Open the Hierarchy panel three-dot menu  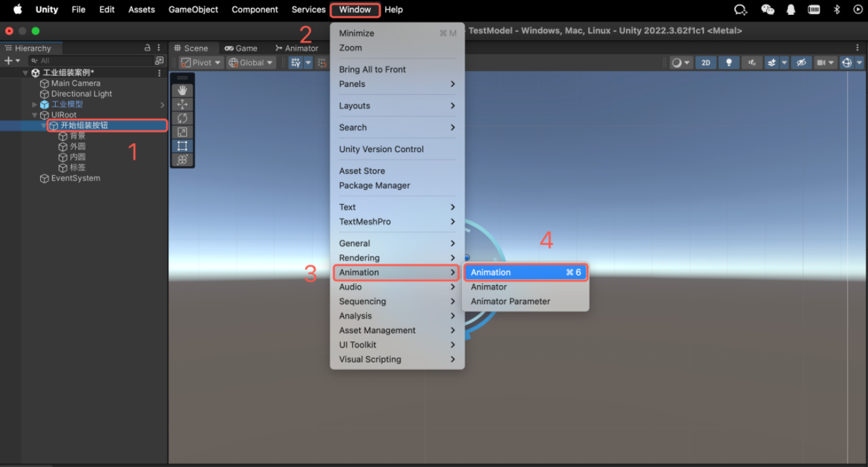tap(159, 48)
